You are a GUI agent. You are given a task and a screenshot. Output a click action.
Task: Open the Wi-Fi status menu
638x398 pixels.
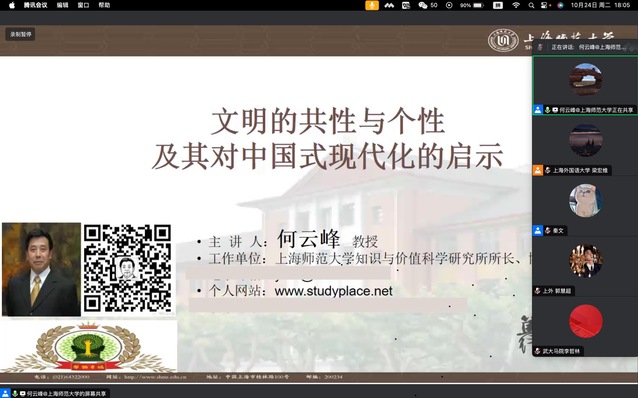pos(516,5)
